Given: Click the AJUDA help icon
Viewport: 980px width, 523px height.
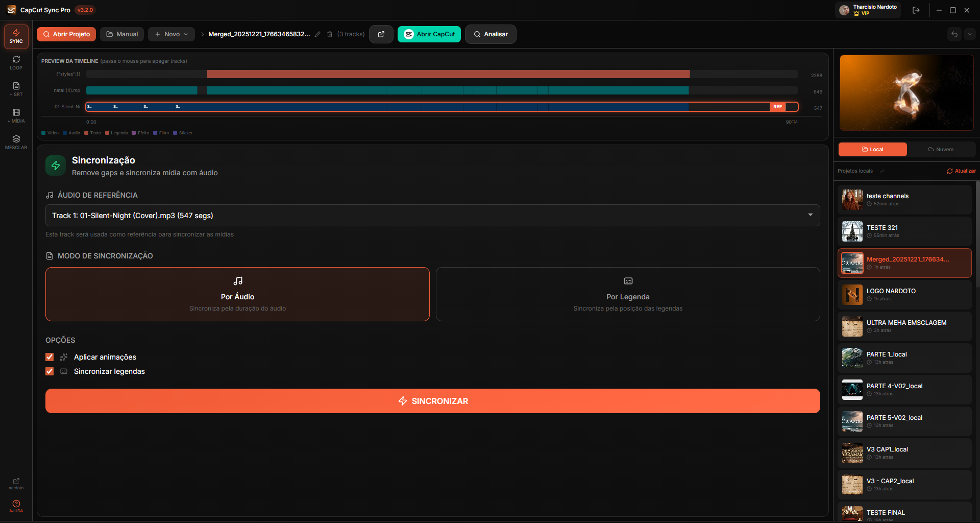Looking at the screenshot, I should (x=16, y=506).
